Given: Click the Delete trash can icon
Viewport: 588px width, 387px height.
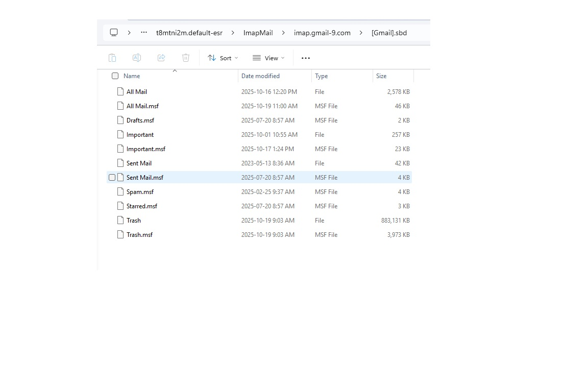Looking at the screenshot, I should 186,58.
